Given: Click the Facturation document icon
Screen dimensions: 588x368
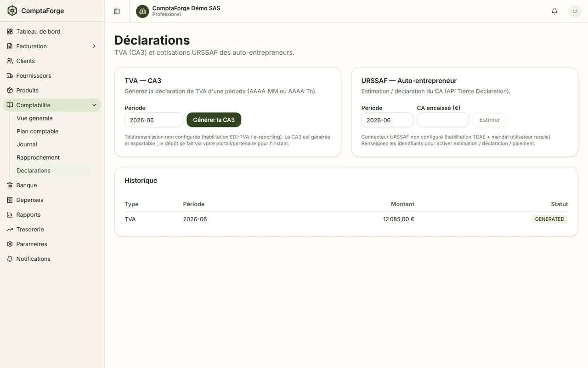Looking at the screenshot, I should pos(10,46).
